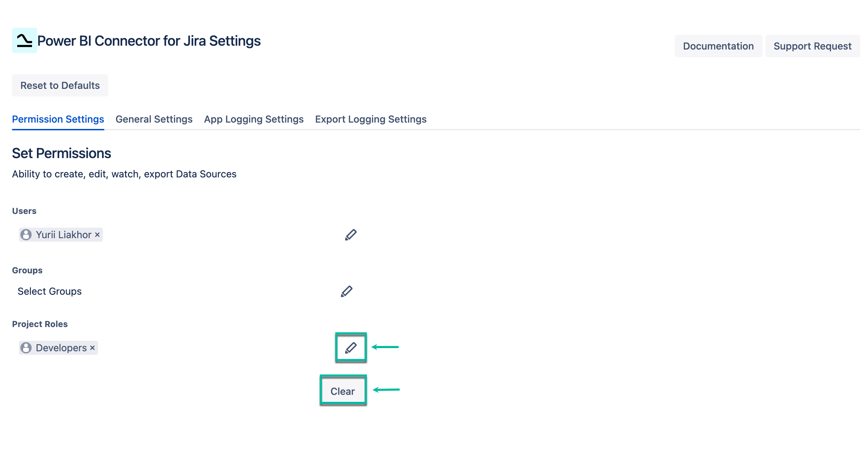Click Yurii Liakhor's avatar icon
868x470 pixels.
(26, 235)
